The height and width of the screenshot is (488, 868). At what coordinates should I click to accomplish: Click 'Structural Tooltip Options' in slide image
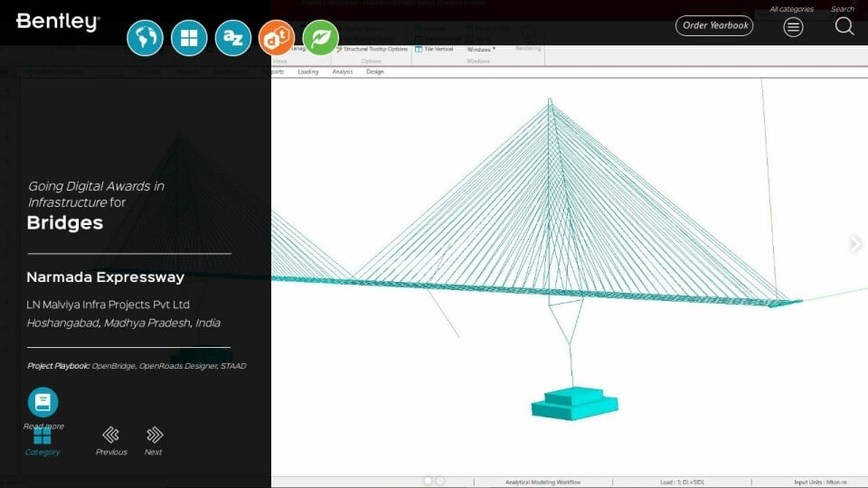pos(375,49)
